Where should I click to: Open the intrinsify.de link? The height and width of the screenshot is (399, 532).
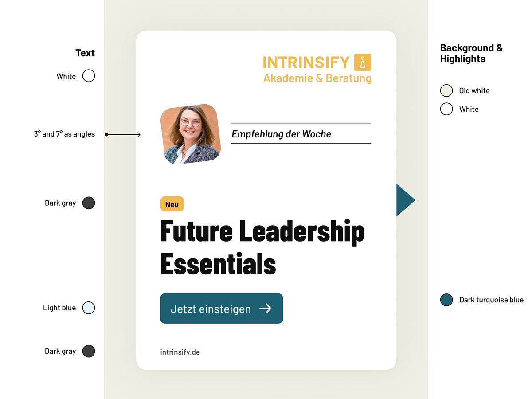(180, 352)
